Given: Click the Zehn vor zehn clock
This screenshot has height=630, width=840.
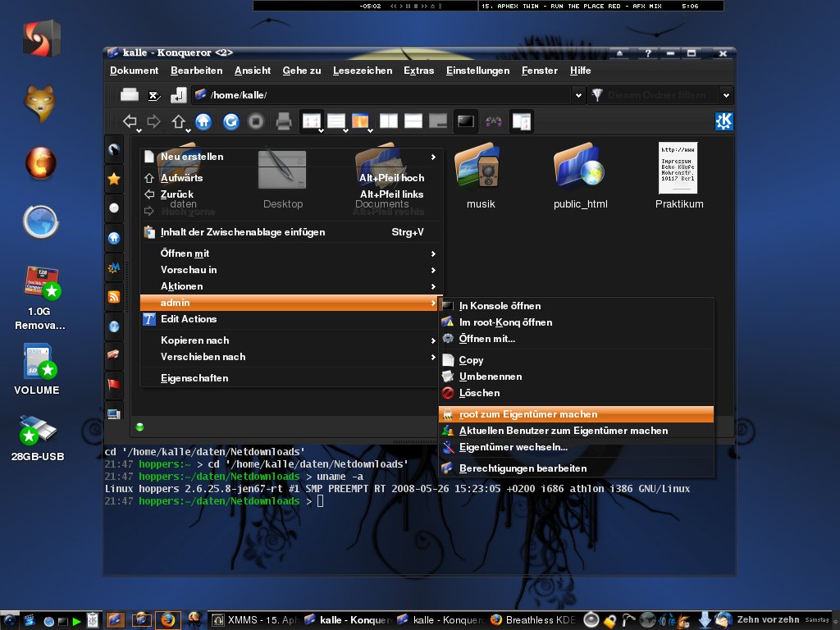Looking at the screenshot, I should tap(768, 620).
